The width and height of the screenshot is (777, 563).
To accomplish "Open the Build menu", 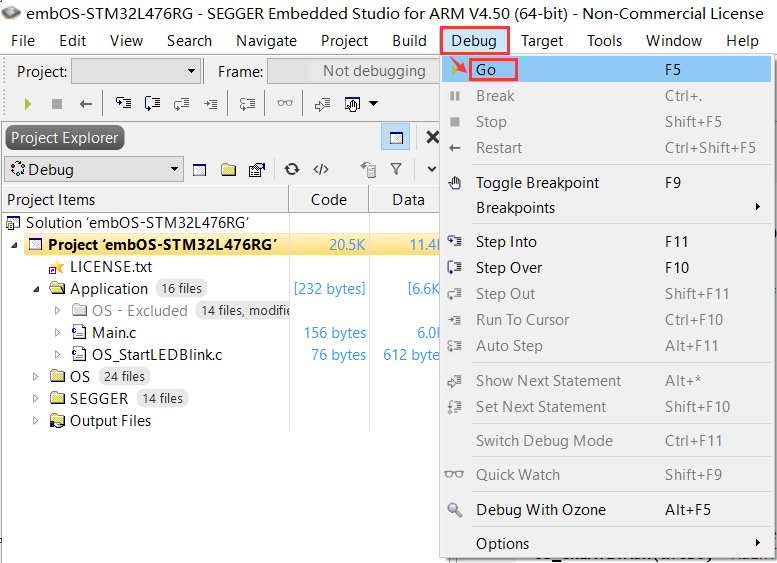I will click(409, 41).
